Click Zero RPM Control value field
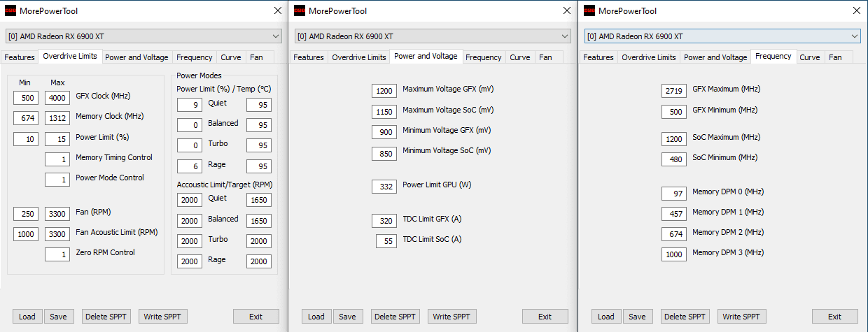The width and height of the screenshot is (868, 332). [57, 254]
